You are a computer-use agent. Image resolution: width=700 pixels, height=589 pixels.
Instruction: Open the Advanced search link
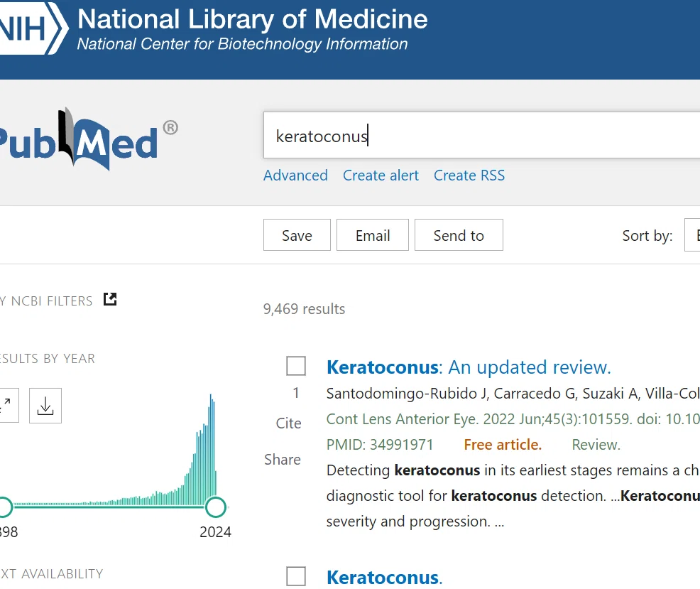coord(295,175)
